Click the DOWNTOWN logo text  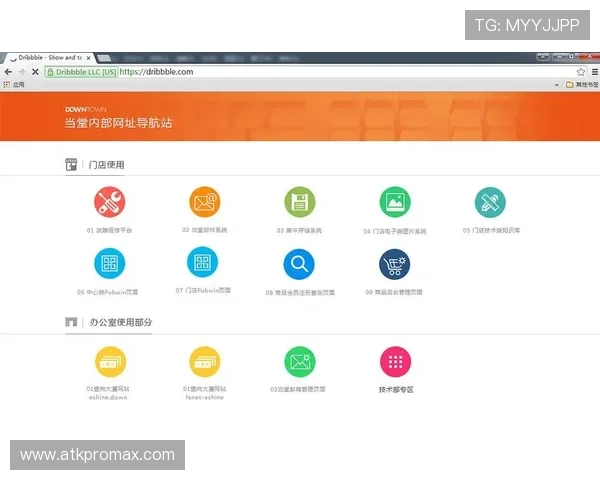tap(86, 109)
